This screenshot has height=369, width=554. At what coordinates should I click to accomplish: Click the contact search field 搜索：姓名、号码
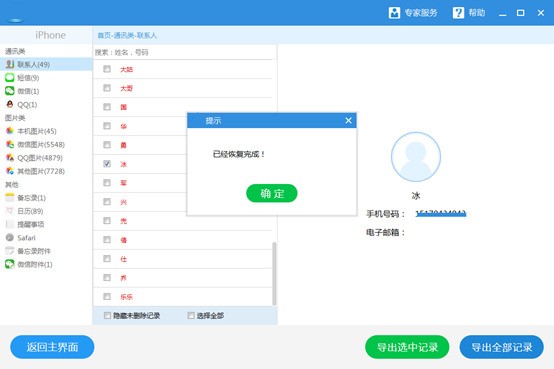[x=185, y=52]
